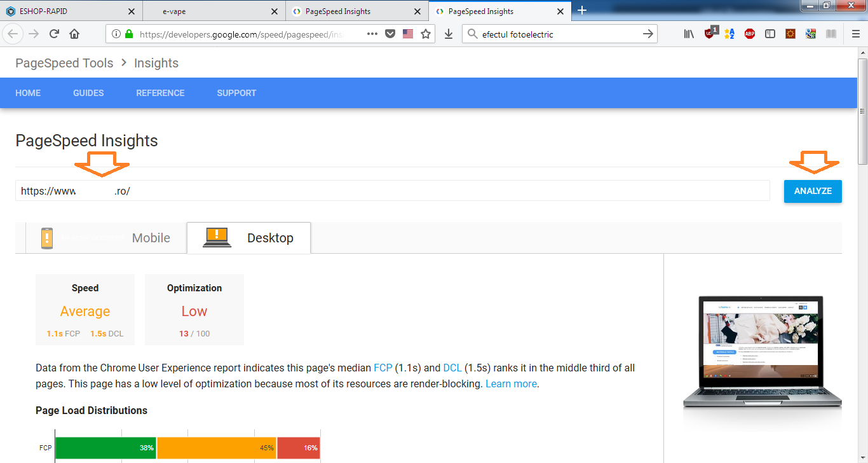Reload the current page

point(54,34)
